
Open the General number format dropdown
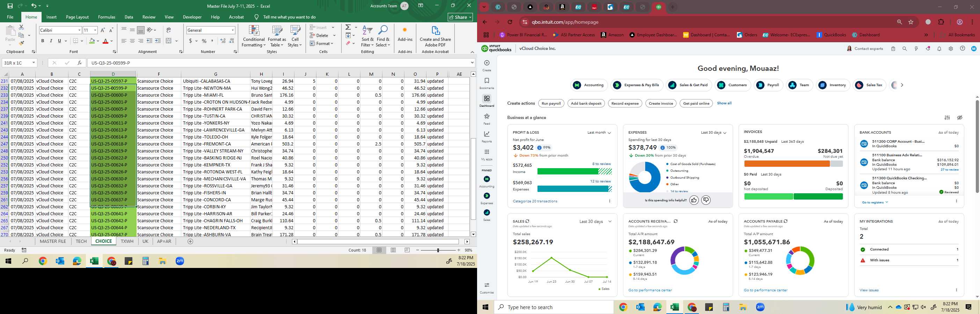point(233,30)
